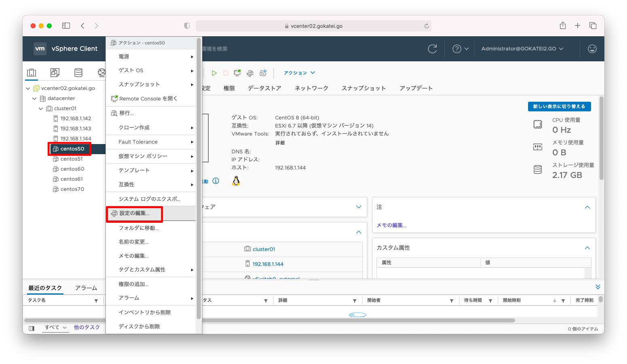
Task: Collapse vcenter02.gokatei.go tree node
Action: pyautogui.click(x=28, y=88)
